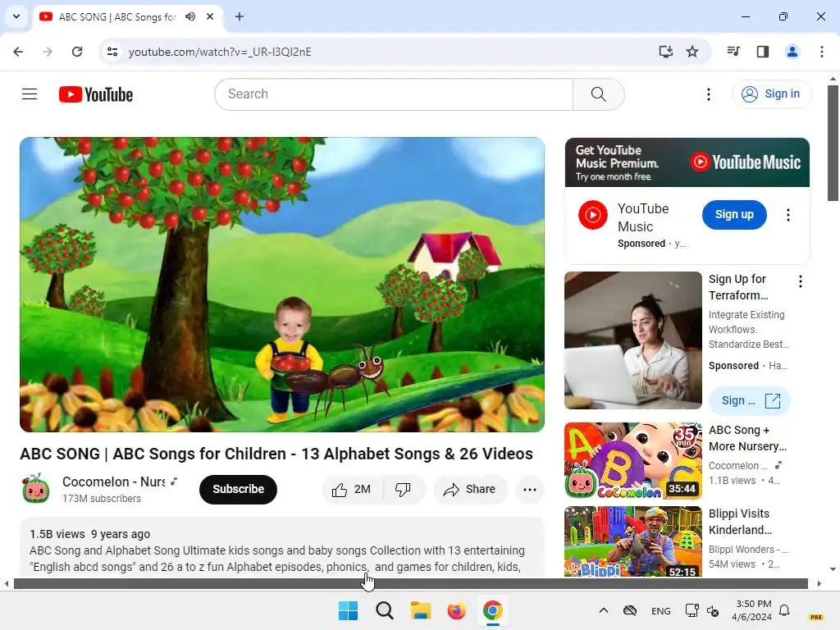Go forward to the next page
The height and width of the screenshot is (630, 840).
[x=48, y=52]
